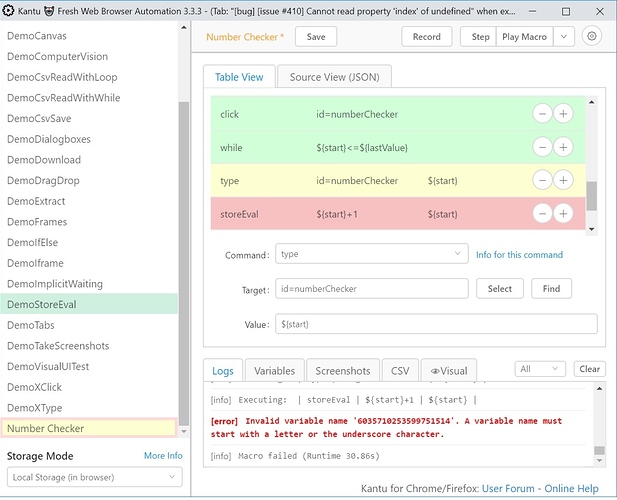
Task: Switch to Source View (JSON) tab
Action: click(334, 77)
